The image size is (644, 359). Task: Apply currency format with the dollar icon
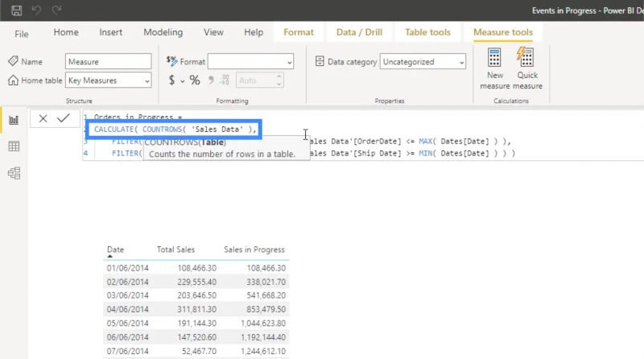pyautogui.click(x=171, y=80)
